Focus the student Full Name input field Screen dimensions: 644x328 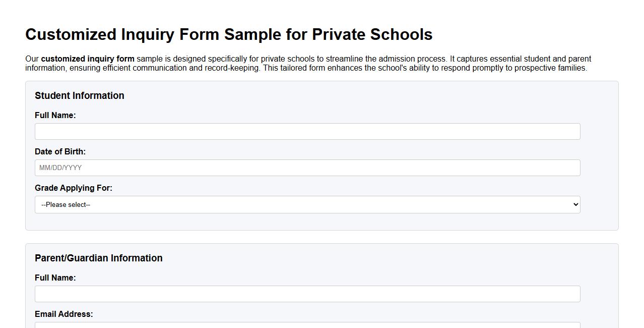click(x=307, y=131)
